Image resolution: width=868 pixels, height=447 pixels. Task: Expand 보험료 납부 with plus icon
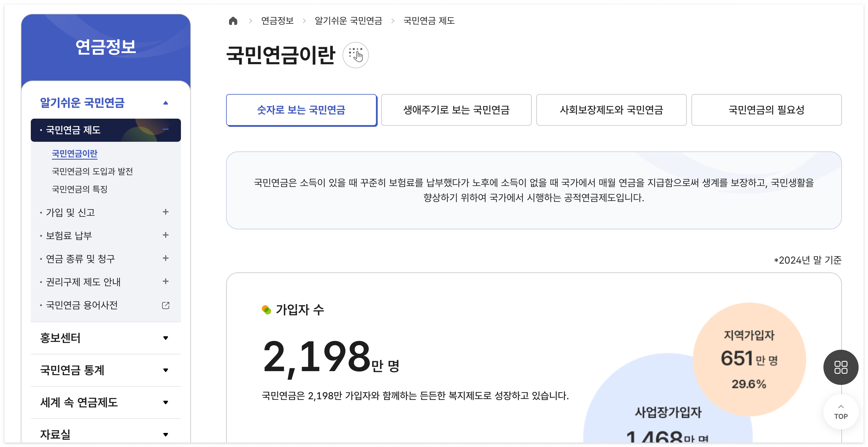coord(165,235)
